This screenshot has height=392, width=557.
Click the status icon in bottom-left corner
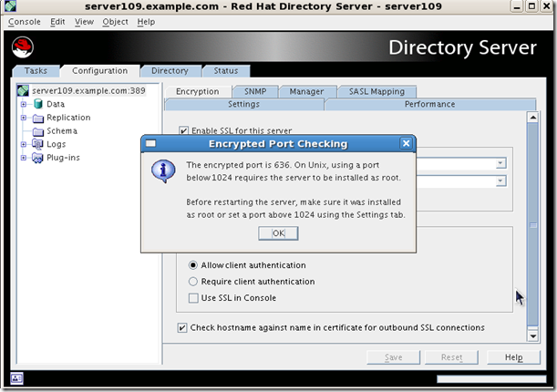coord(16,378)
